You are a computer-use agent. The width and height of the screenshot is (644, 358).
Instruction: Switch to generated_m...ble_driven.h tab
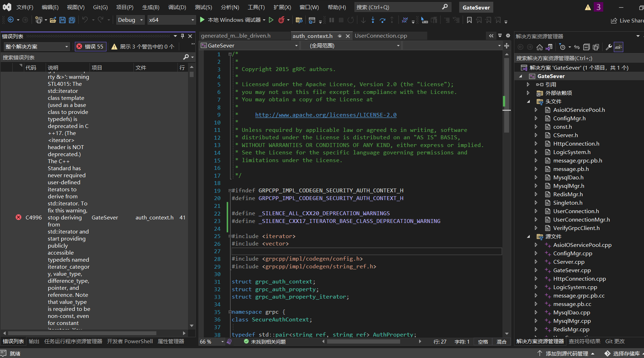236,36
